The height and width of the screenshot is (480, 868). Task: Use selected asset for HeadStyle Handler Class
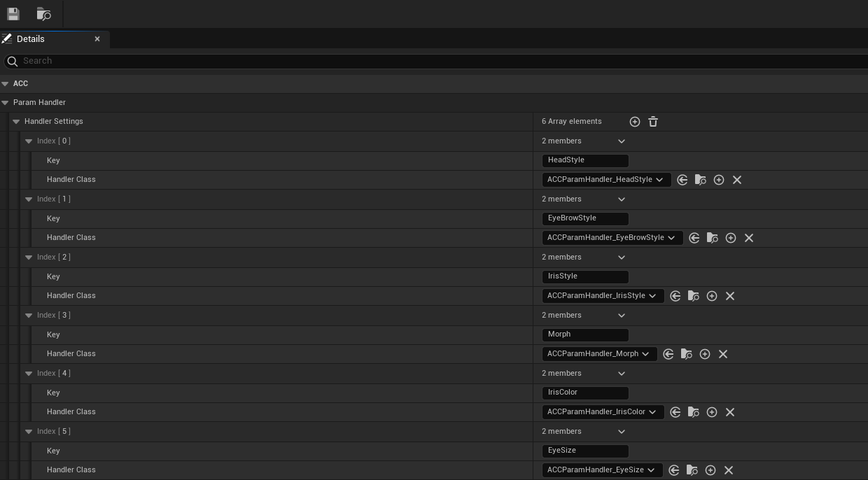pos(682,180)
